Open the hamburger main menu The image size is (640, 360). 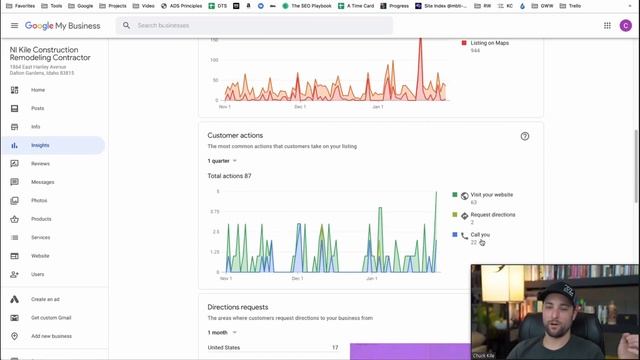[x=14, y=25]
